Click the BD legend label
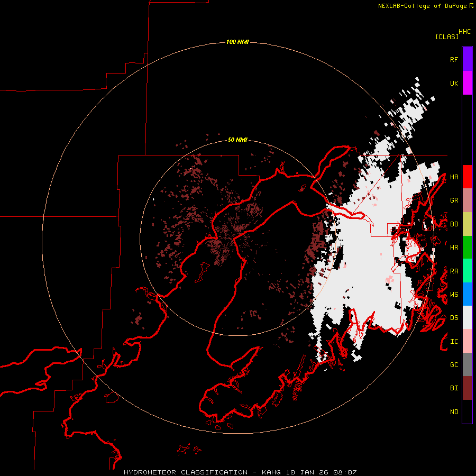Image resolution: width=476 pixels, height=476 pixels. (x=454, y=224)
